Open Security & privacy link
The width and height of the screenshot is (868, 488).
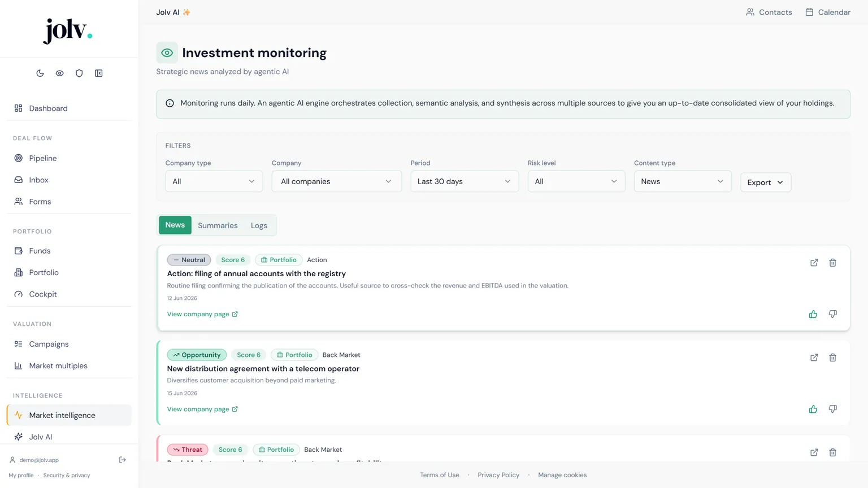(67, 476)
